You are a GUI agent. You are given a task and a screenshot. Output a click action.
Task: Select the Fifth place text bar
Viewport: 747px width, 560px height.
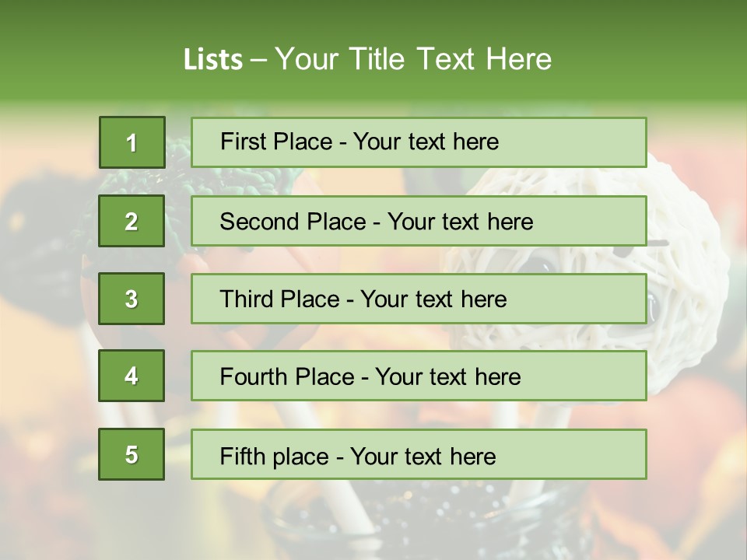[x=419, y=454]
